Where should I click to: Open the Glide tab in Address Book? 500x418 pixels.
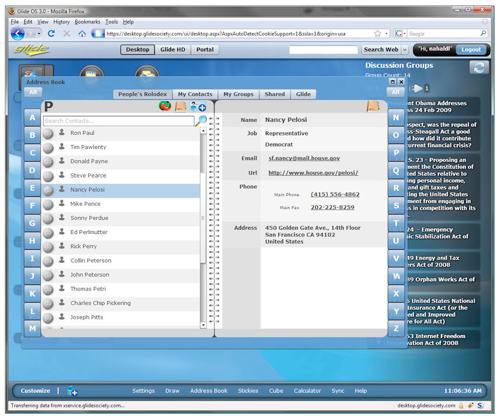tap(303, 94)
